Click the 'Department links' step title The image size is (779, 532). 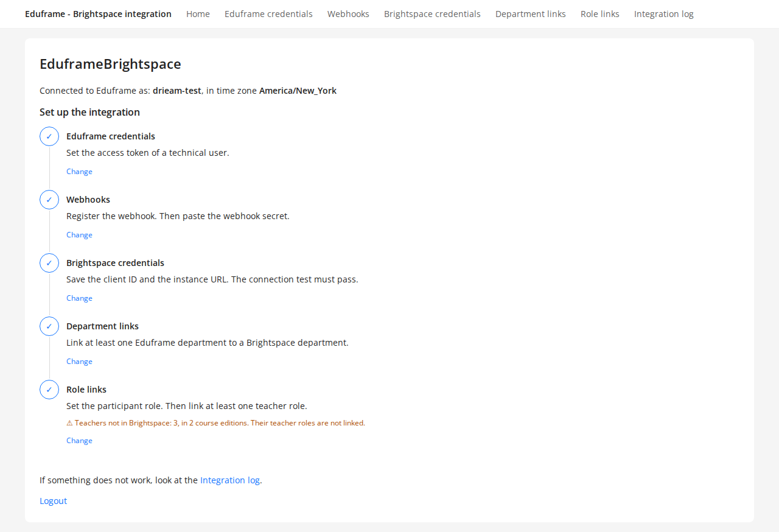point(102,326)
